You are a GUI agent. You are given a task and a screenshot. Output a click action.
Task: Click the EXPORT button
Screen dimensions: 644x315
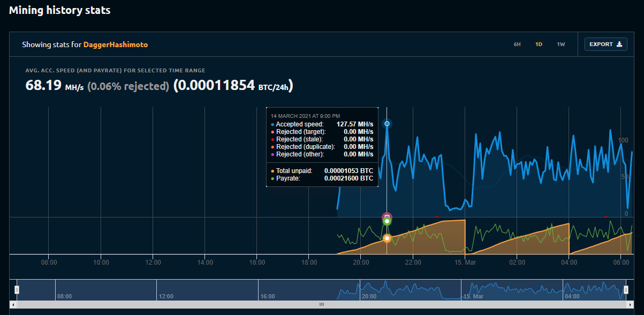click(605, 44)
